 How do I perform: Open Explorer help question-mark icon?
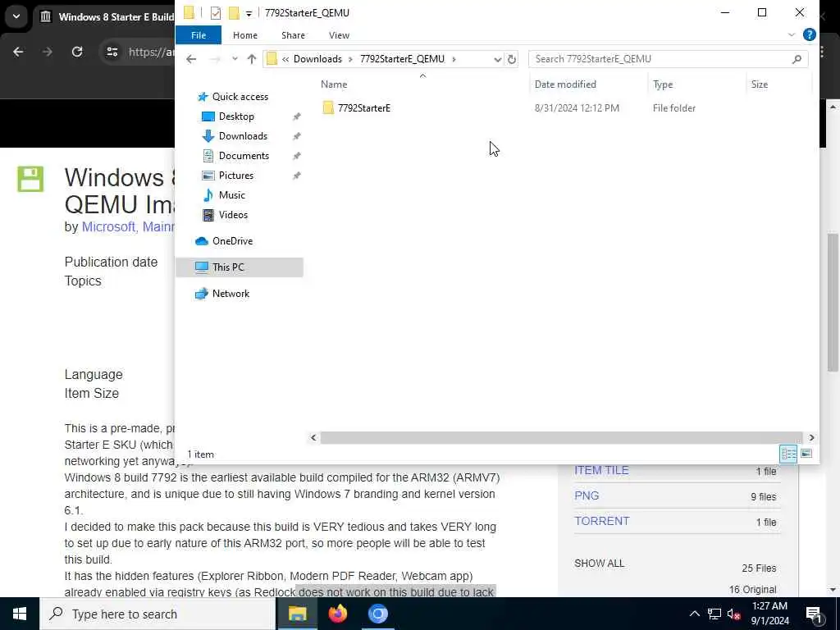809,34
